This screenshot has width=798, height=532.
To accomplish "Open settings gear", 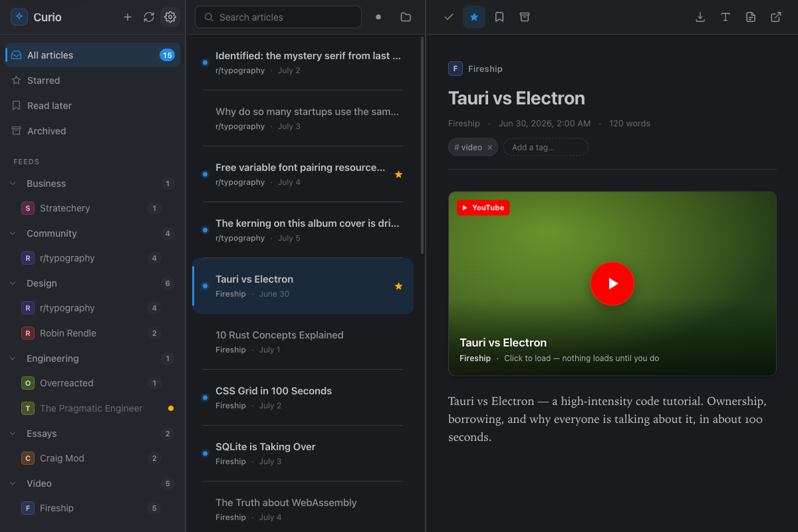I will 170,17.
